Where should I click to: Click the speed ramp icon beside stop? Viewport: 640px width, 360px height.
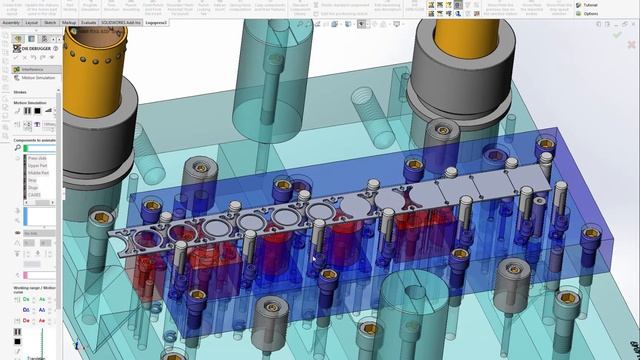click(x=48, y=111)
